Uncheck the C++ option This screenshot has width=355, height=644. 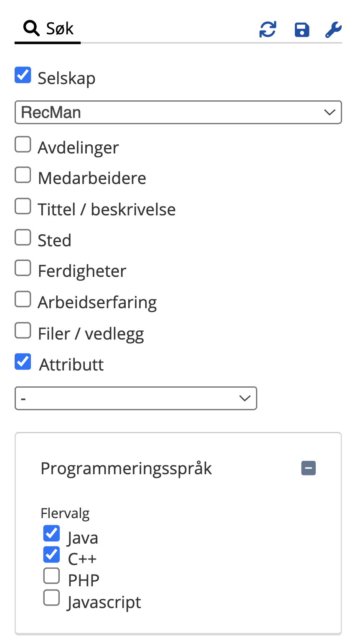(51, 555)
